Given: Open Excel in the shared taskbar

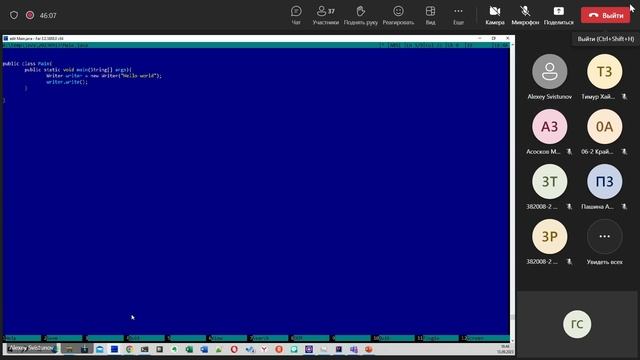Looking at the screenshot, I should (x=189, y=349).
